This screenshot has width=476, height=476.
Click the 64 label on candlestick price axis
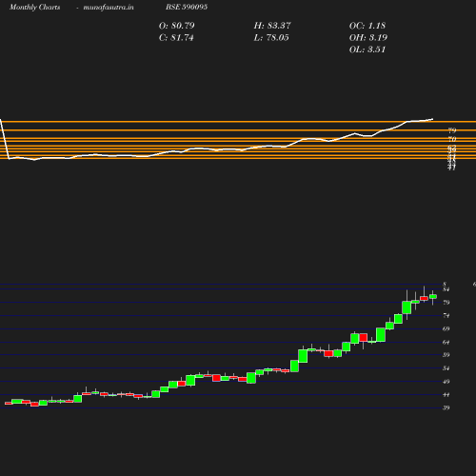tap(446, 342)
